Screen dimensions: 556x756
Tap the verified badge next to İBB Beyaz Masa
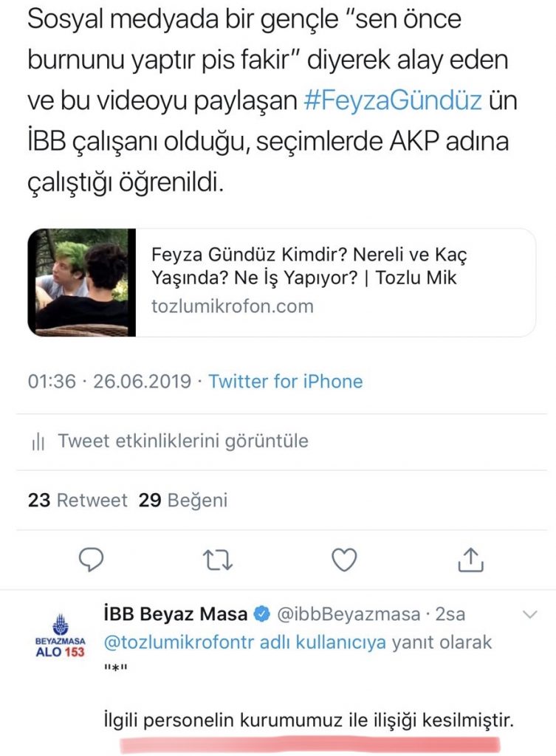click(x=262, y=615)
